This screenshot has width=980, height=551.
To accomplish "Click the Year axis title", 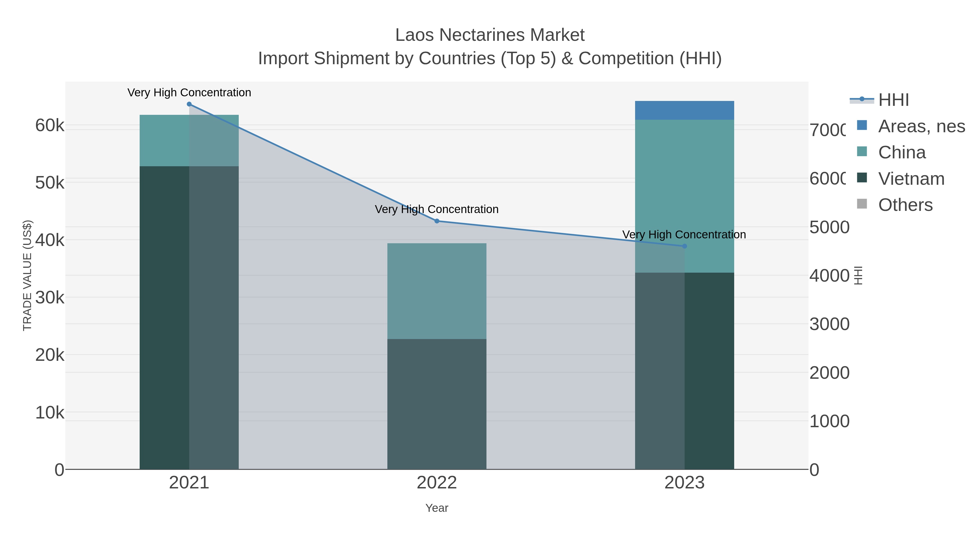I will pyautogui.click(x=437, y=508).
